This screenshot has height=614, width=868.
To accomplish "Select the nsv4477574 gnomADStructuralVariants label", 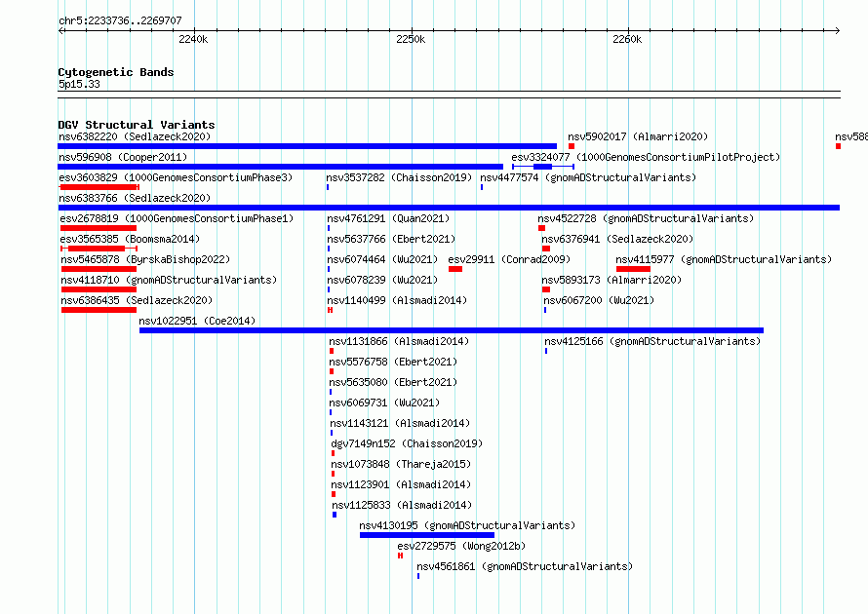I will click(588, 177).
